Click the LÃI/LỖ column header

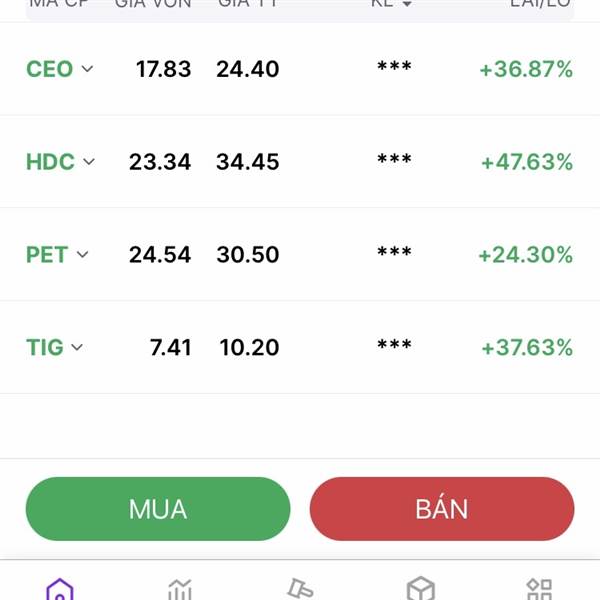click(540, 3)
